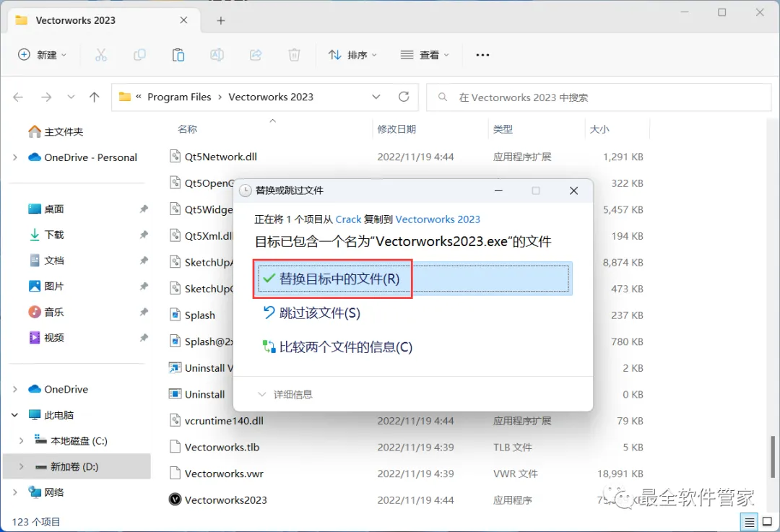Open 下载 in the navigation pane
Screen dimensions: 780x532
(46, 235)
